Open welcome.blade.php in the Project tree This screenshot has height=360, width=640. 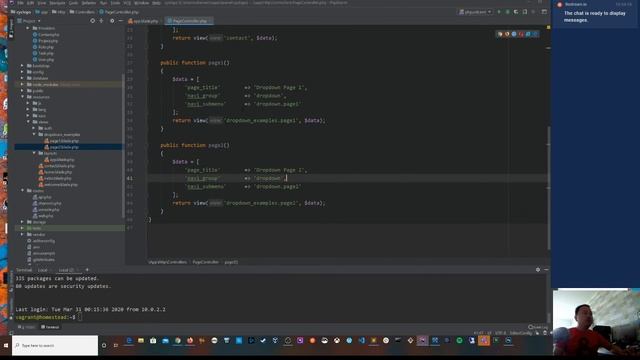coord(58,184)
